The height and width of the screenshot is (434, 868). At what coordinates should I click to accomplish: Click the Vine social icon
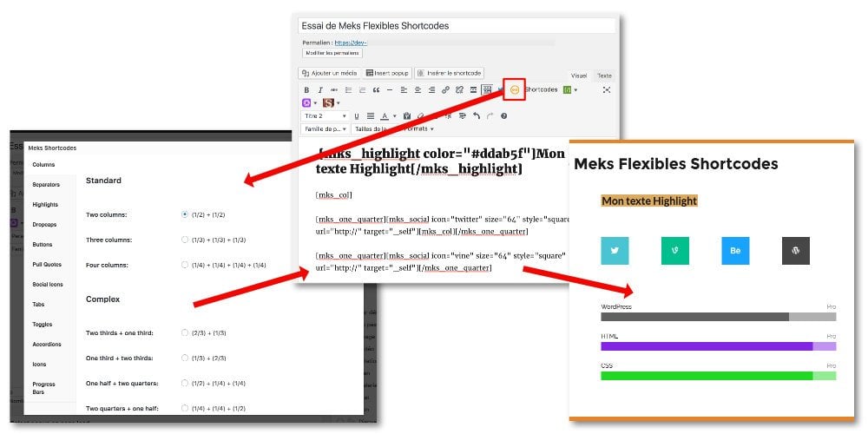(674, 250)
